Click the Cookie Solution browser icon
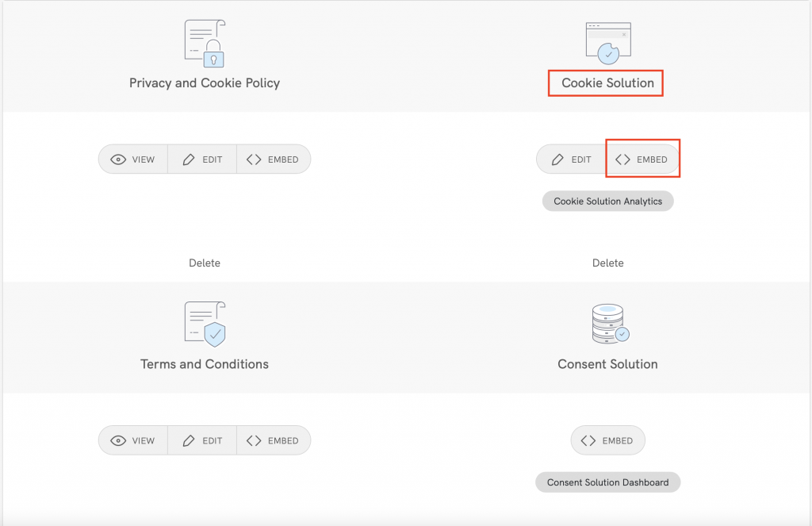Screen dimensions: 812x526 (x=607, y=40)
